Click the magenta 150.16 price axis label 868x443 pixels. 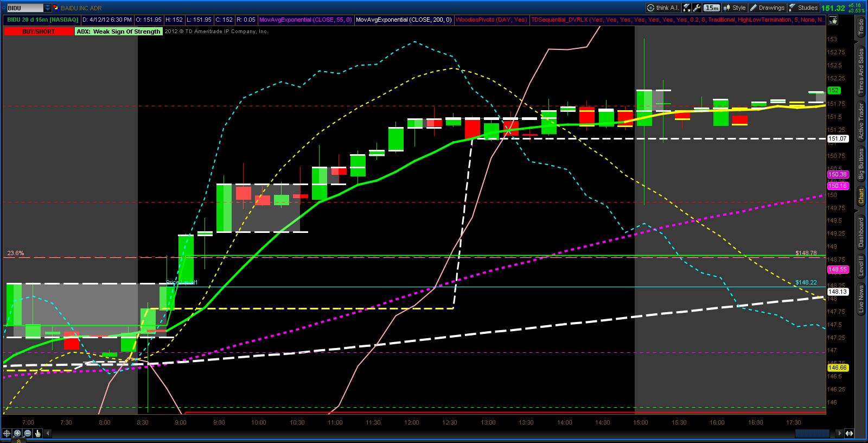(838, 186)
